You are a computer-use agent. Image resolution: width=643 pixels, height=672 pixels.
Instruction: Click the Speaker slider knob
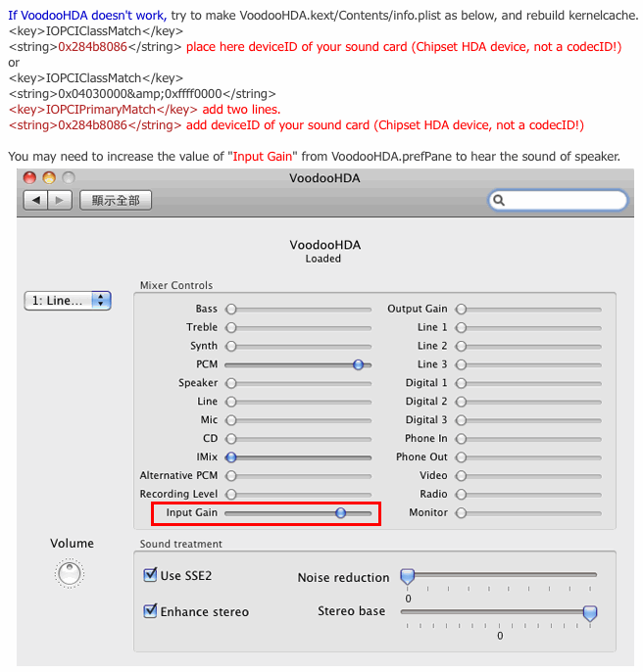(x=231, y=383)
